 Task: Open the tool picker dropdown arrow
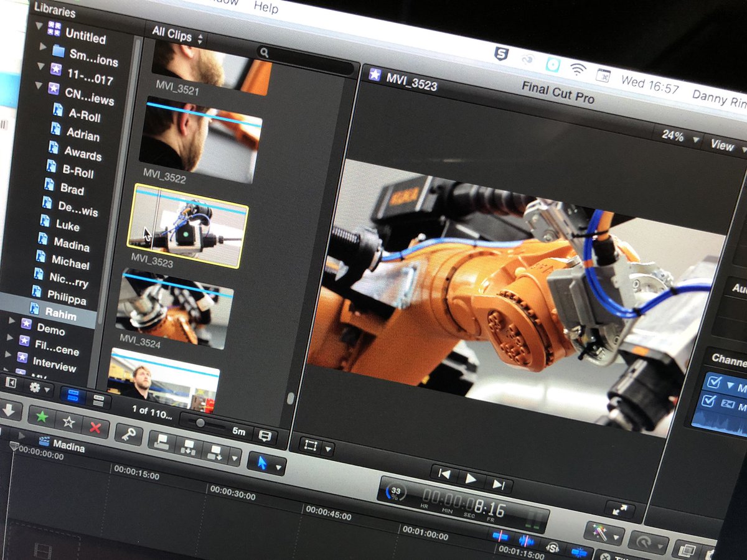pos(279,467)
